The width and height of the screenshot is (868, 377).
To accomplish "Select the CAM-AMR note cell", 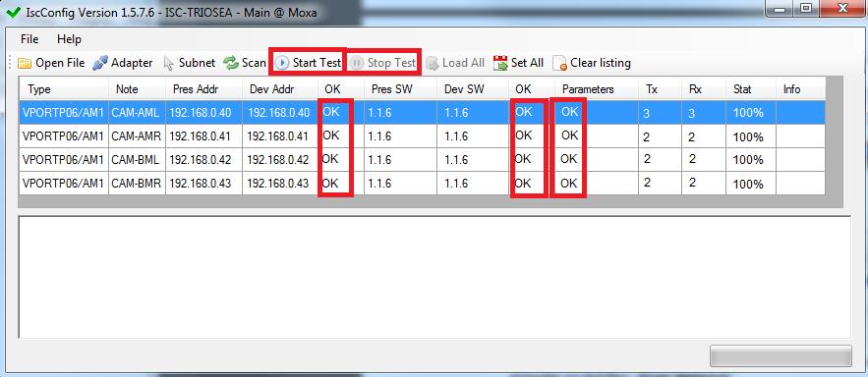I will coord(137,136).
